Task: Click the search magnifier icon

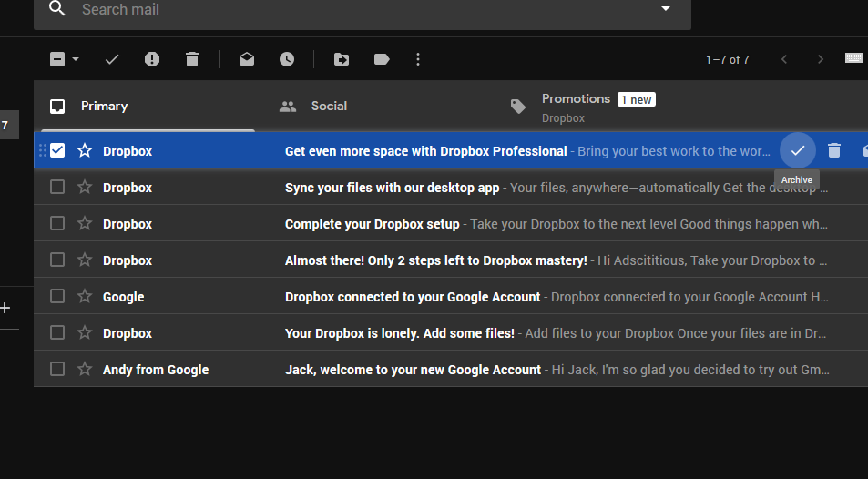Action: [x=57, y=9]
